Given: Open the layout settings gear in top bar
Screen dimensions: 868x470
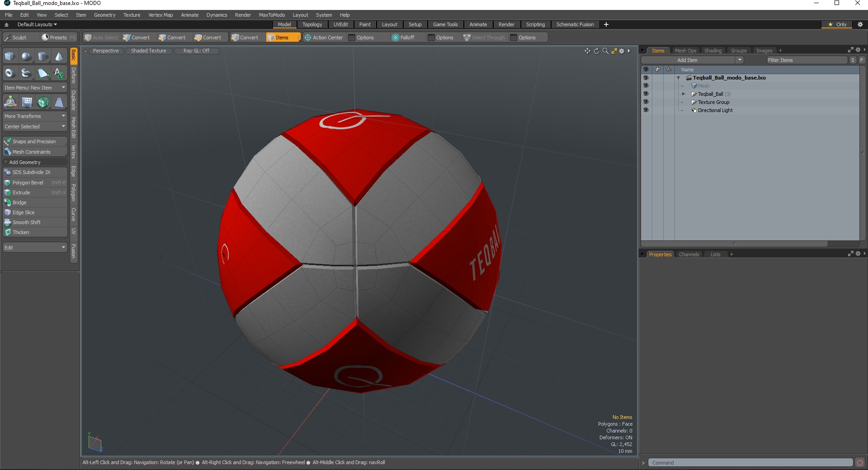Looking at the screenshot, I should 860,24.
